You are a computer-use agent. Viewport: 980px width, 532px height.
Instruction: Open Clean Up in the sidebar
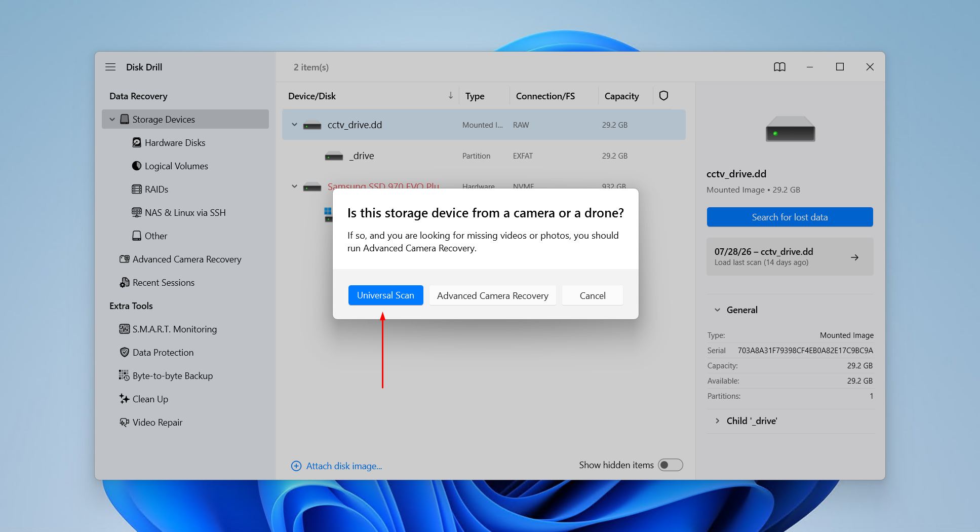[x=150, y=399]
